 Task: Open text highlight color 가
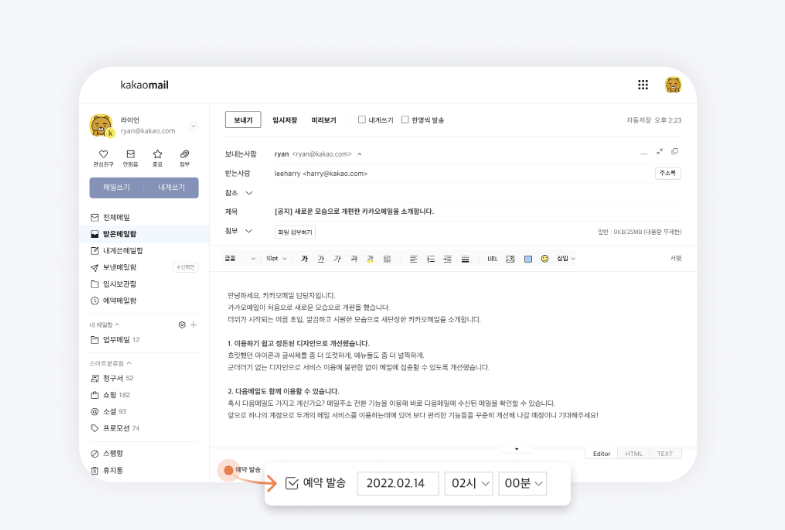coord(370,259)
